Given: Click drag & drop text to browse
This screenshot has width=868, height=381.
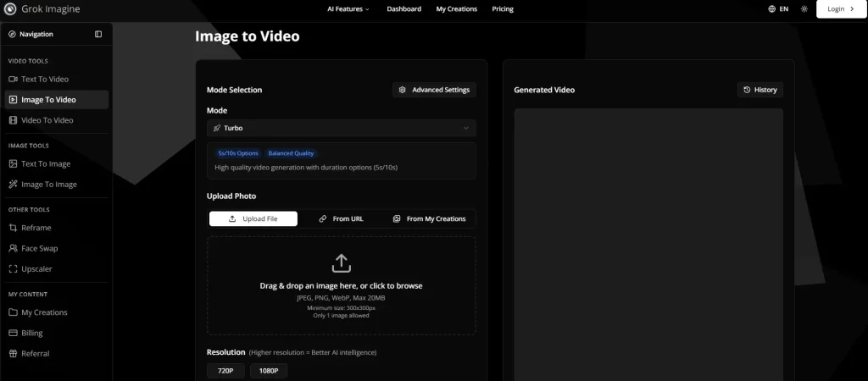Looking at the screenshot, I should pyautogui.click(x=341, y=286).
